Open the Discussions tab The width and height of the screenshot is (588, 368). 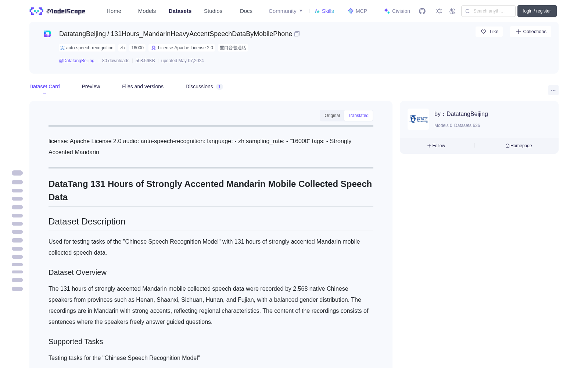click(x=204, y=86)
